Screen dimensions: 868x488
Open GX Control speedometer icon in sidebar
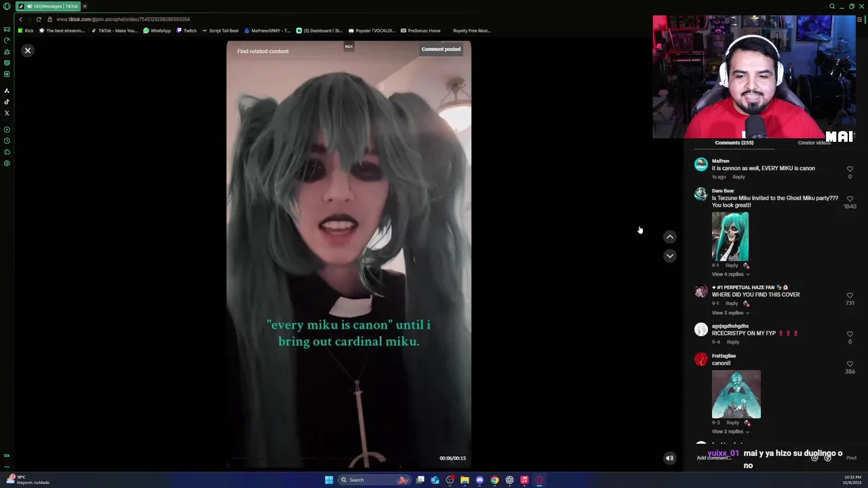7,40
